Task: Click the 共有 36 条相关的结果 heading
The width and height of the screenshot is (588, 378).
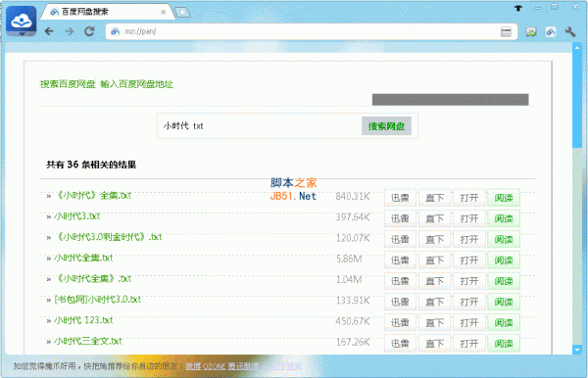Action: 91,165
